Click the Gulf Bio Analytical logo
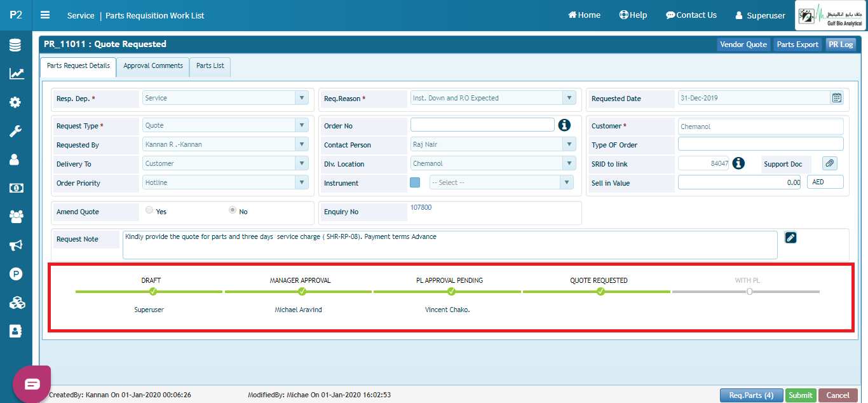This screenshot has width=868, height=403. point(831,15)
